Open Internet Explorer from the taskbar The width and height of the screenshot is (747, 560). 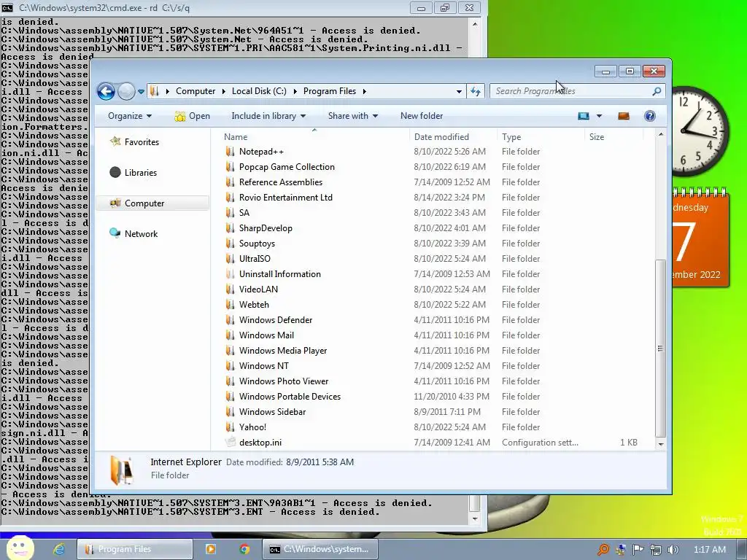(59, 549)
